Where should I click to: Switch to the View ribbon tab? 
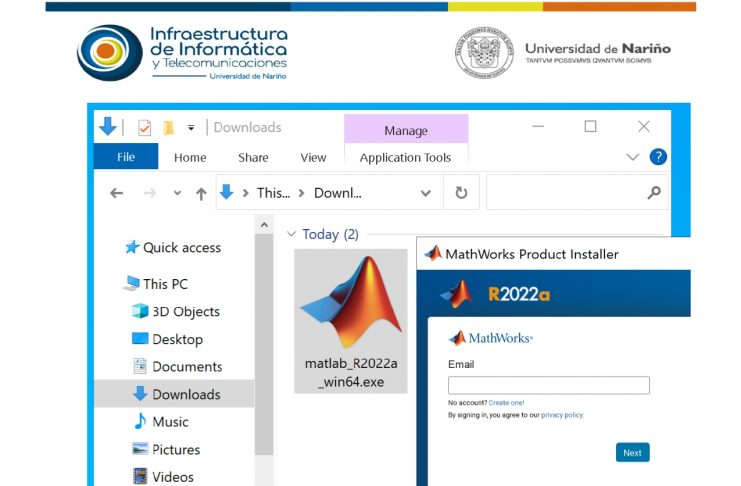coord(313,157)
